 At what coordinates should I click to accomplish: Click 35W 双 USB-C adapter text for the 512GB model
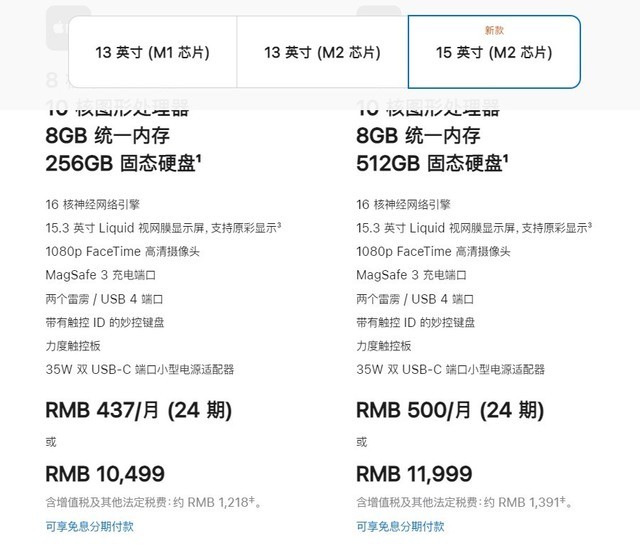[x=451, y=370]
